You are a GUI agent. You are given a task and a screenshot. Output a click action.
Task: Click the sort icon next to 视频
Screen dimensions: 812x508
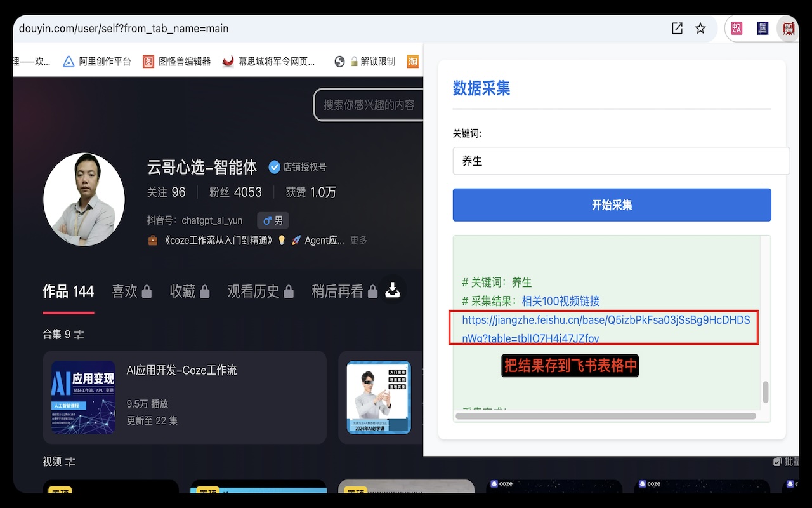pos(71,462)
